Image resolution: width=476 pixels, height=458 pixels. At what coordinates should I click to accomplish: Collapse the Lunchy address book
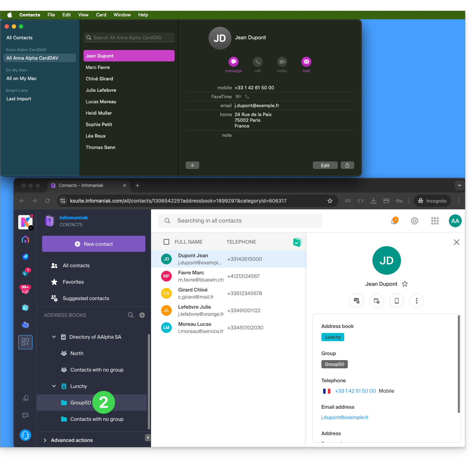click(54, 386)
